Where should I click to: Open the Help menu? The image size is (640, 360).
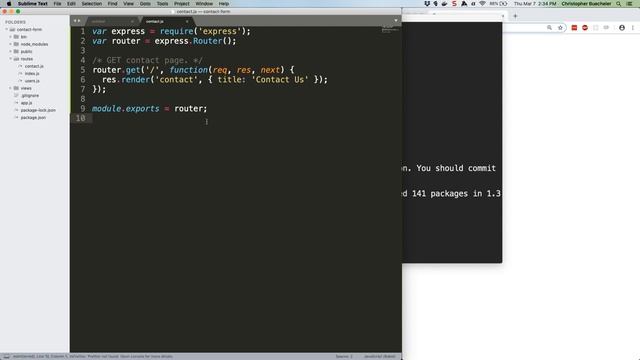click(x=224, y=4)
